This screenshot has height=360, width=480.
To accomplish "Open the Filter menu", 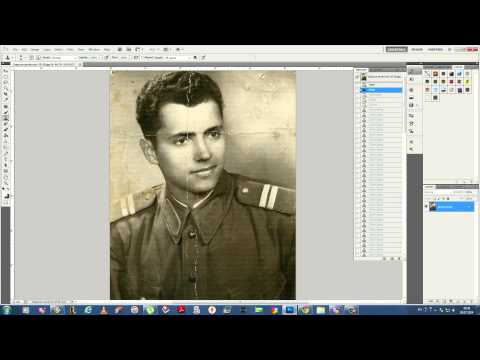I will (x=70, y=49).
